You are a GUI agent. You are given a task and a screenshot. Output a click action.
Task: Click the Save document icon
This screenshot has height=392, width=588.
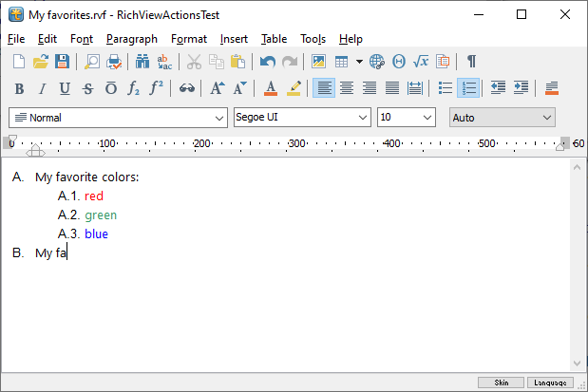pyautogui.click(x=62, y=62)
